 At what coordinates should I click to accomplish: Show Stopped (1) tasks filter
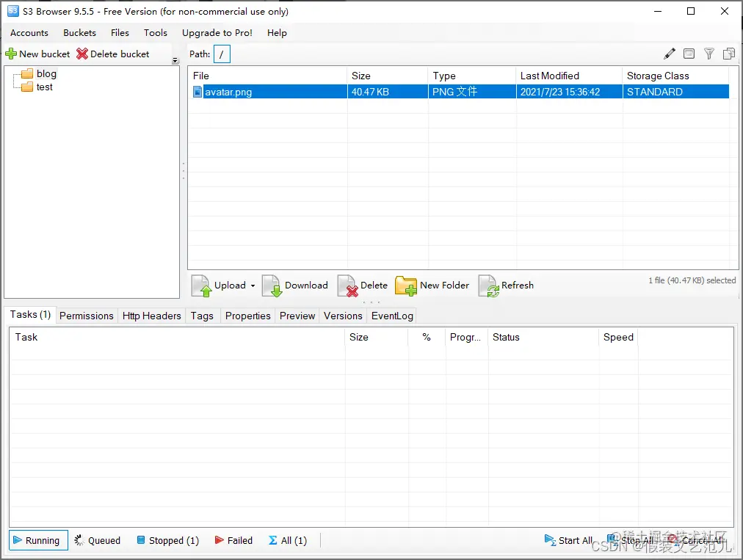(x=167, y=541)
